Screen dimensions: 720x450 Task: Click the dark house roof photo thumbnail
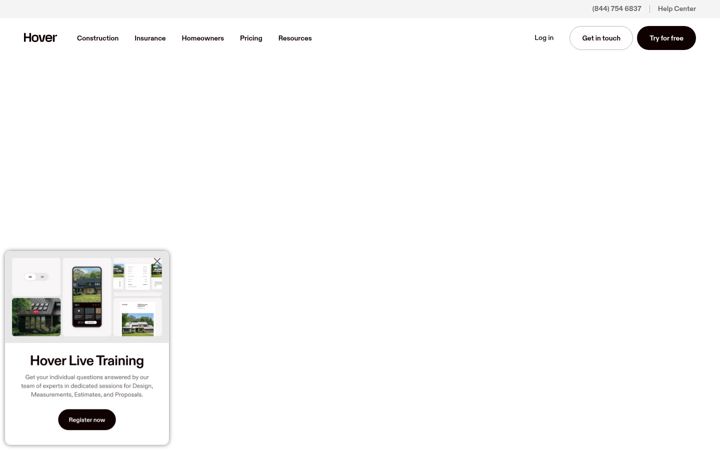point(36,317)
